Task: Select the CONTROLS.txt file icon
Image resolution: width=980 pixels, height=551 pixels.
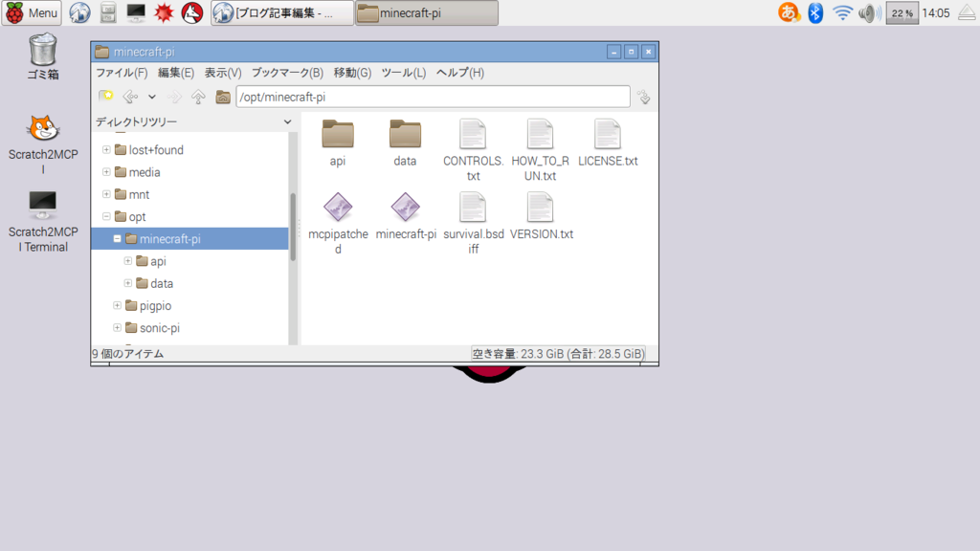Action: click(473, 134)
